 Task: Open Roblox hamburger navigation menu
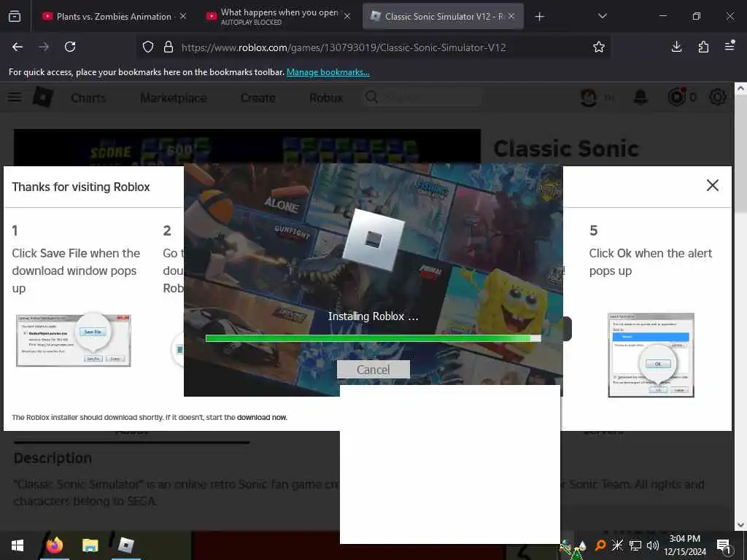tap(15, 97)
